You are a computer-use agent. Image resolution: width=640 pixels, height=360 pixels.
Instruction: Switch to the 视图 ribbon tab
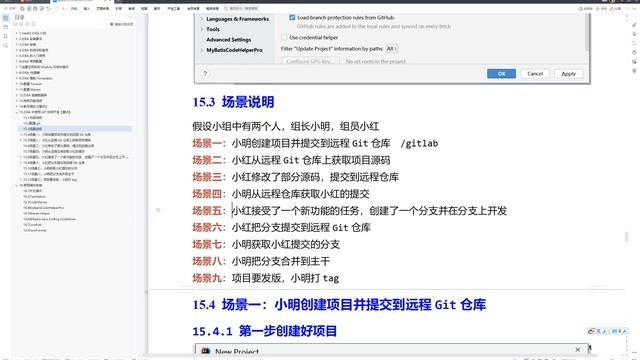tap(144, 9)
